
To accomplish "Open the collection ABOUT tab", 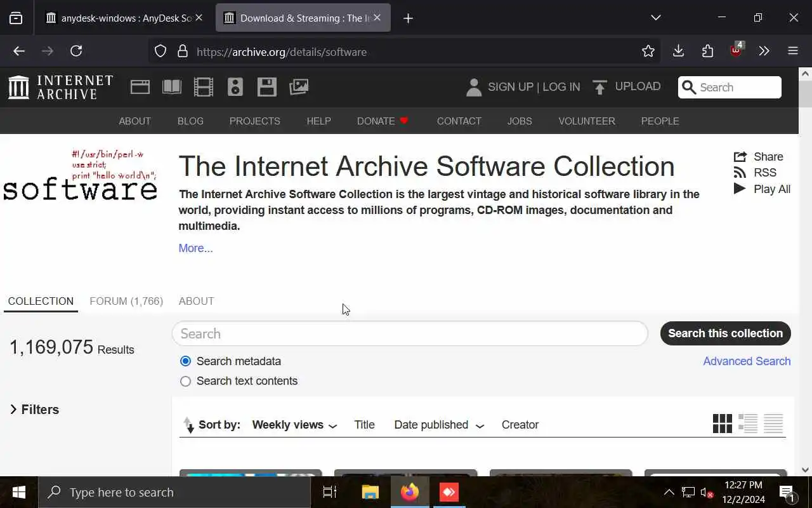I will [196, 301].
